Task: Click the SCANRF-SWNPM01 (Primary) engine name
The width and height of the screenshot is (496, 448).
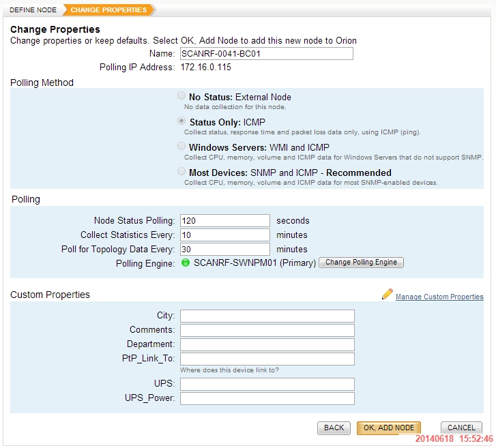Action: coord(254,263)
